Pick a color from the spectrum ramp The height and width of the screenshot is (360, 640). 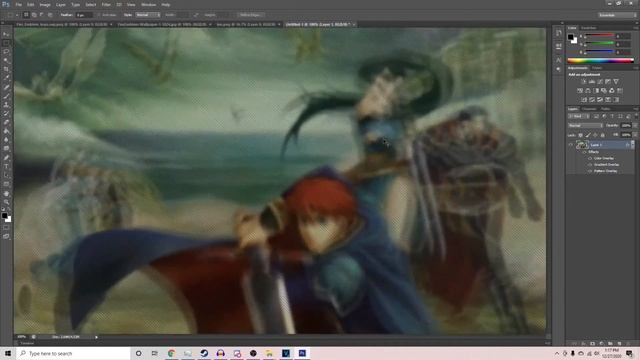[x=600, y=61]
